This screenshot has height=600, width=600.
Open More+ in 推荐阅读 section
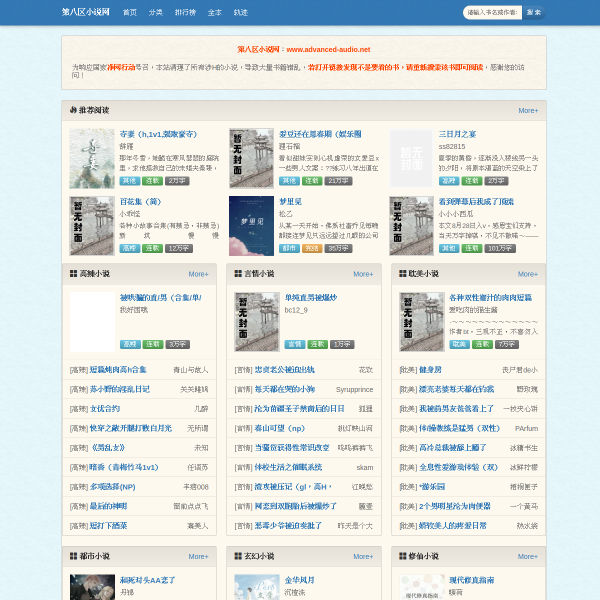[528, 111]
